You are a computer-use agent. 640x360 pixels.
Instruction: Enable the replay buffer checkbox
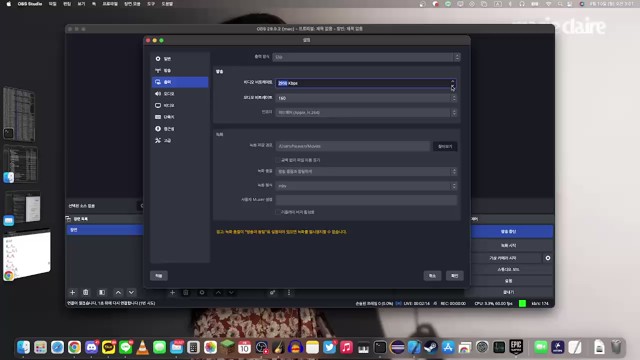click(278, 212)
